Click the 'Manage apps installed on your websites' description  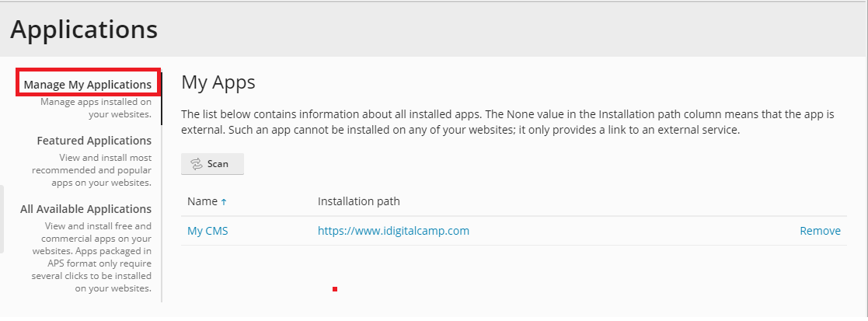tap(96, 109)
